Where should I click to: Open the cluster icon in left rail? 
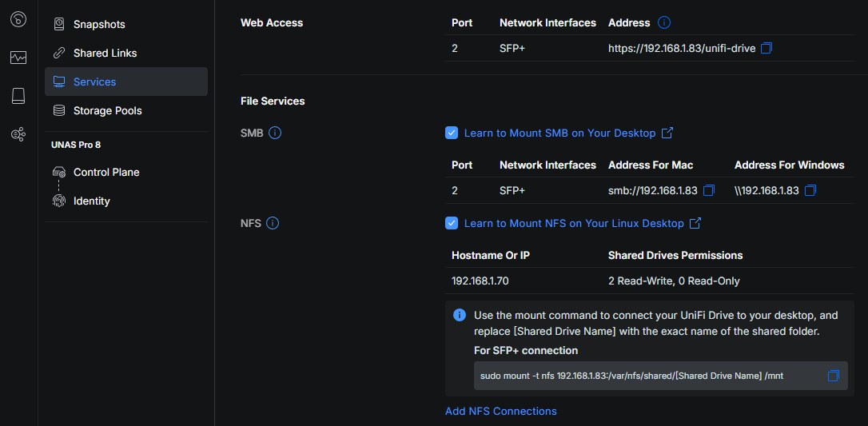coord(18,134)
